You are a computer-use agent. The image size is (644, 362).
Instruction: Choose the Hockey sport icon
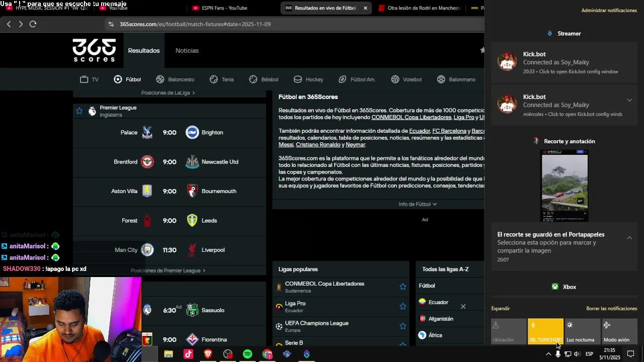tap(297, 79)
